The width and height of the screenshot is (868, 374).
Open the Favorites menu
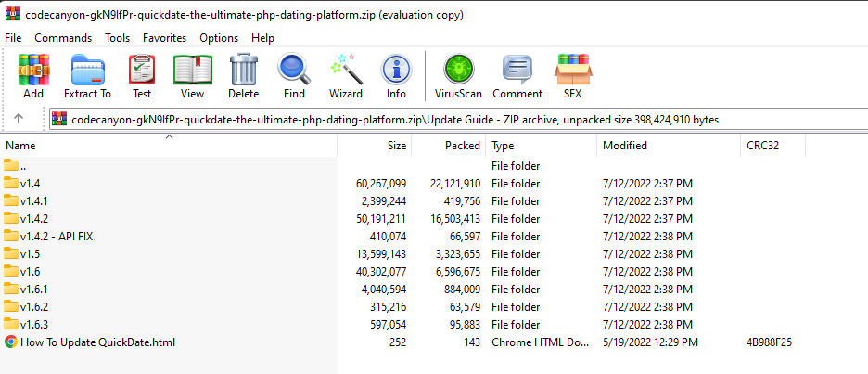pyautogui.click(x=164, y=38)
